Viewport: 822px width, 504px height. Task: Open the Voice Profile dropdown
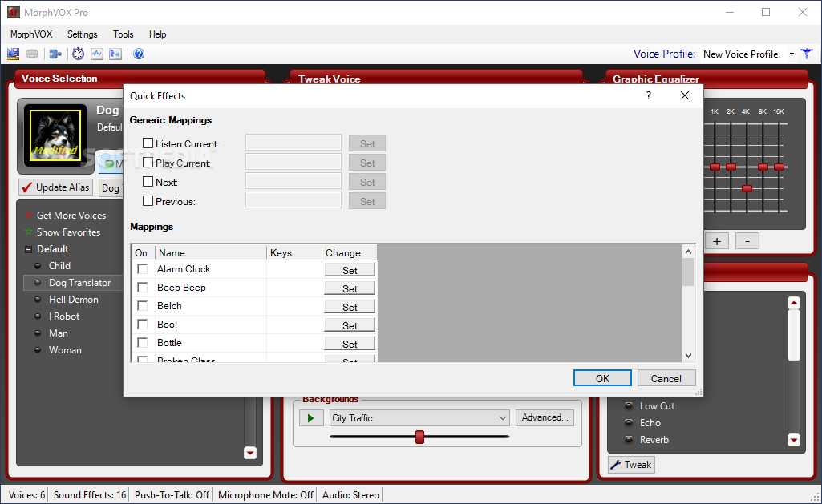pos(792,54)
